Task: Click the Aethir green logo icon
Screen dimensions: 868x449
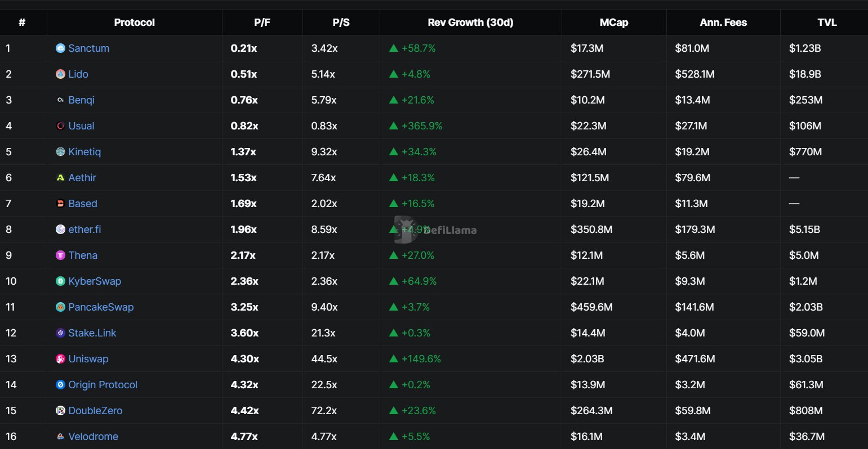Action: pyautogui.click(x=60, y=178)
